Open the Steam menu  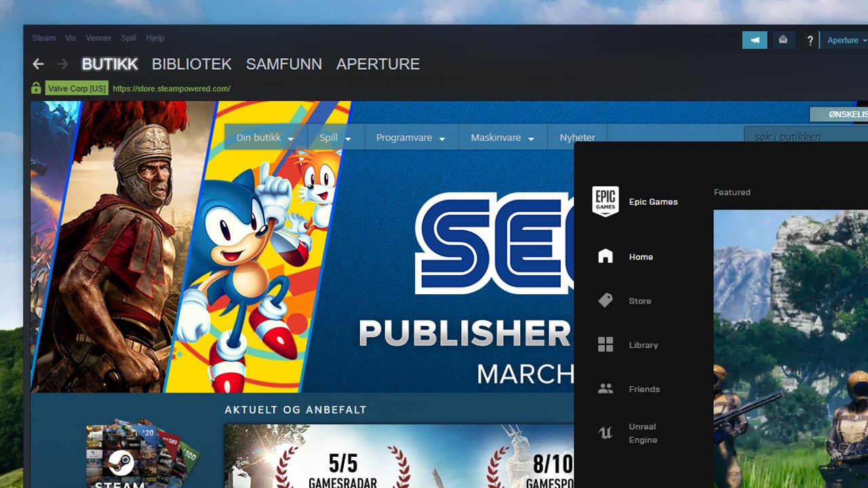pos(43,38)
